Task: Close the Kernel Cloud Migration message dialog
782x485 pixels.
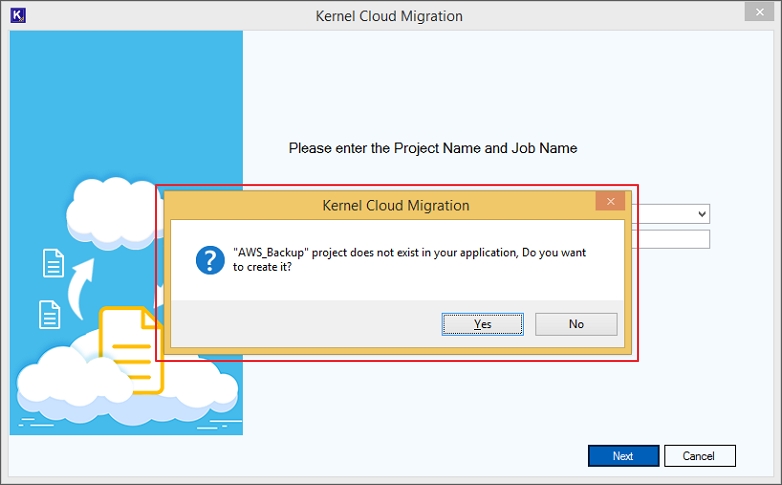Action: coord(610,201)
